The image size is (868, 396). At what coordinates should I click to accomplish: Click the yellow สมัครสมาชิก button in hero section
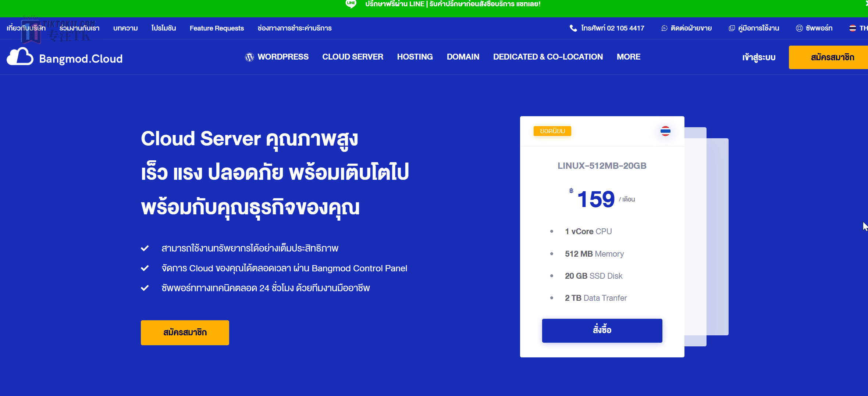185,333
